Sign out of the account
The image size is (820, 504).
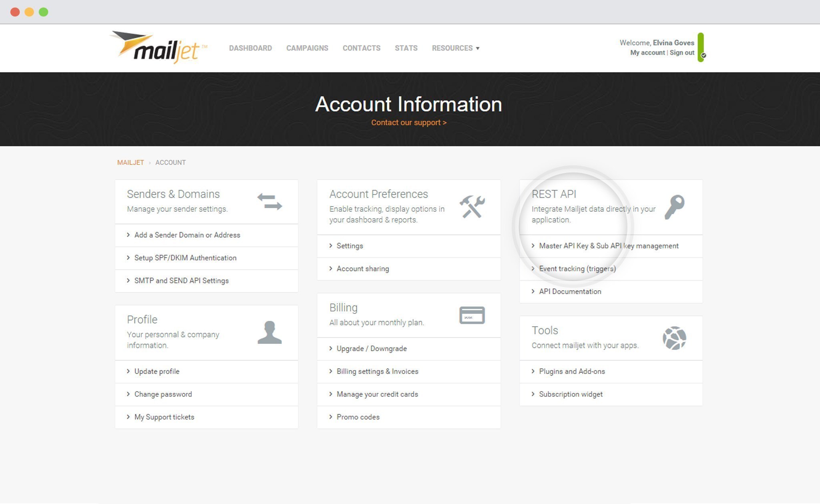tap(682, 52)
